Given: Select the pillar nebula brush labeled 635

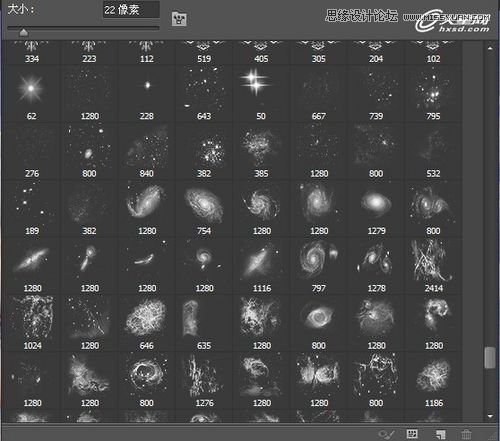Looking at the screenshot, I should coord(204,323).
